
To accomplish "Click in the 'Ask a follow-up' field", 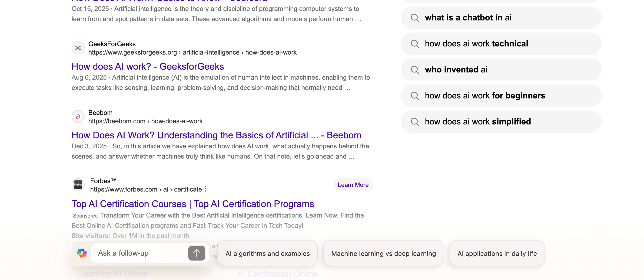I will click(x=140, y=253).
